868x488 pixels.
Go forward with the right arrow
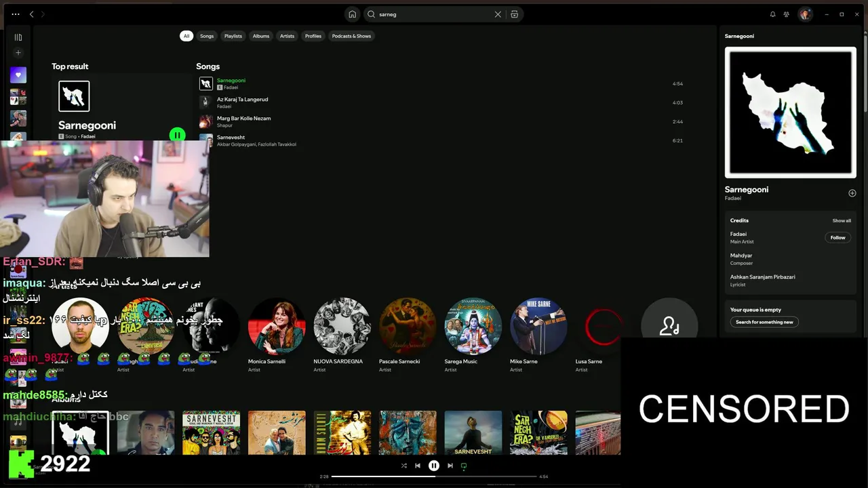(42, 14)
